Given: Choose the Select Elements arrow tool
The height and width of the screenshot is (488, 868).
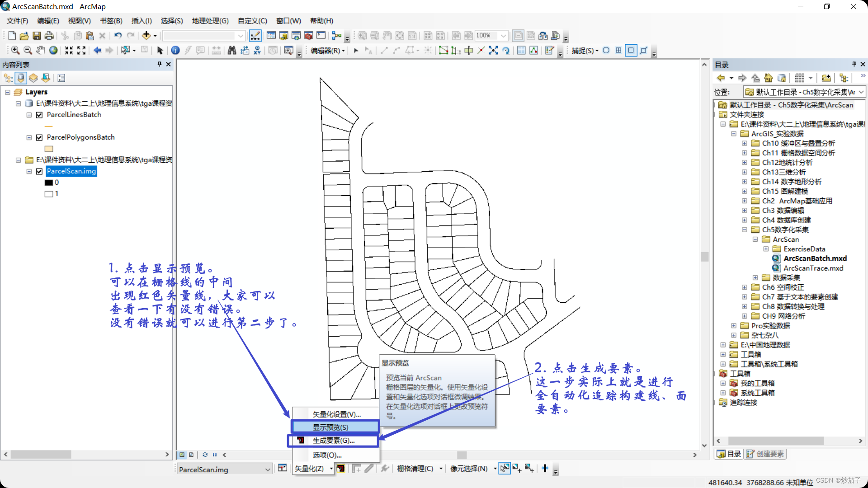Looking at the screenshot, I should pyautogui.click(x=160, y=50).
